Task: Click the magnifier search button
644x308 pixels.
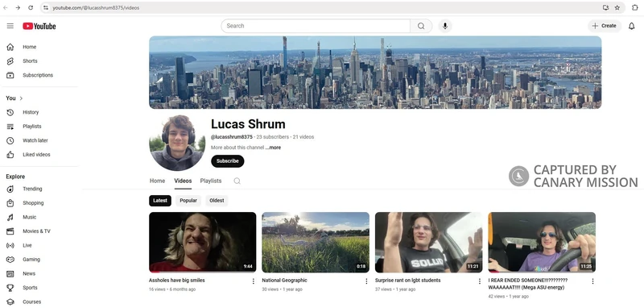Action: coord(421,26)
